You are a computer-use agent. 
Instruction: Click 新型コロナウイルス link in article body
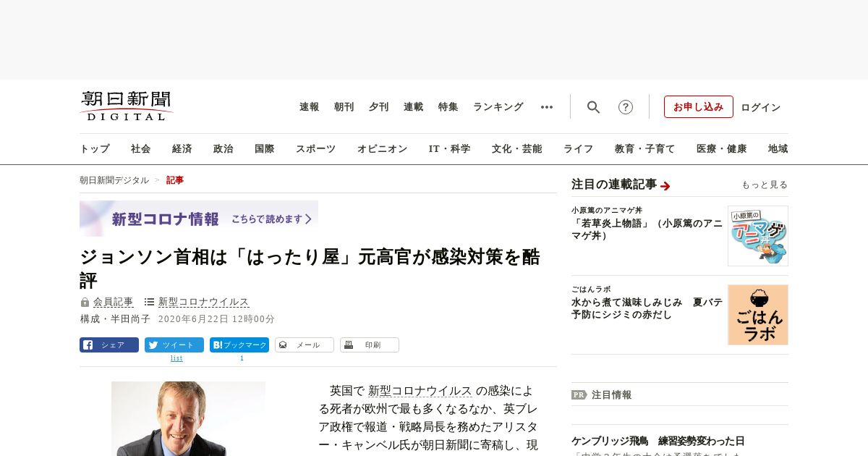(x=420, y=391)
